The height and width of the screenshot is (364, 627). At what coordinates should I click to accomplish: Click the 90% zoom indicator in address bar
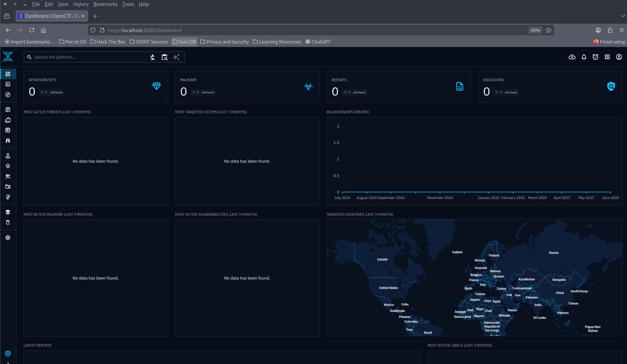click(535, 30)
